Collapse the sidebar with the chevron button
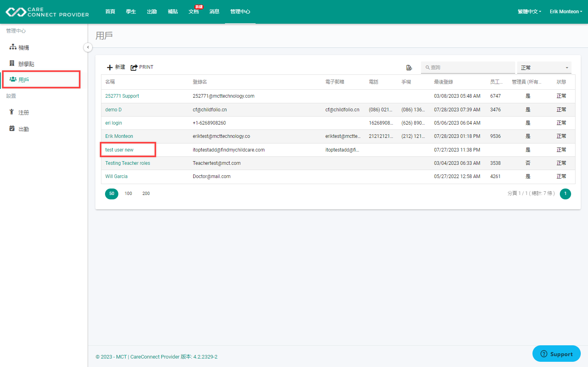Image resolution: width=588 pixels, height=367 pixels. click(x=88, y=47)
